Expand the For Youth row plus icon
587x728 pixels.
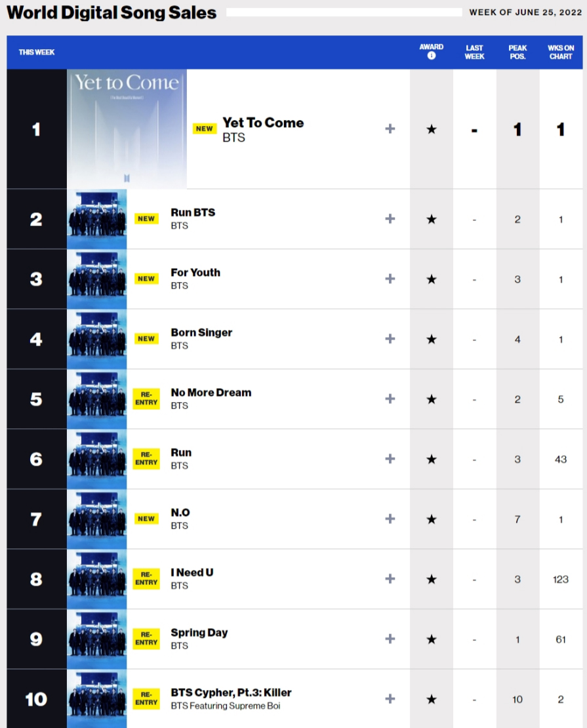(x=390, y=279)
